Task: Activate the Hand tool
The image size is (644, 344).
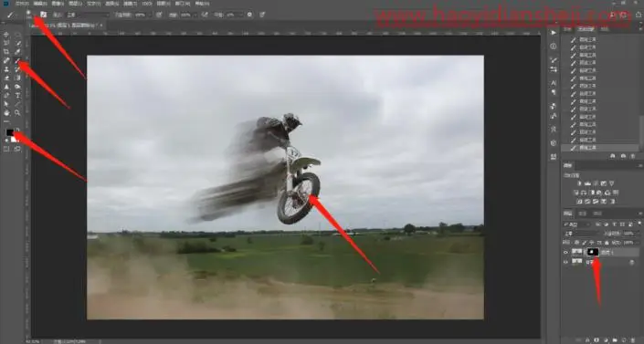Action: pyautogui.click(x=6, y=112)
